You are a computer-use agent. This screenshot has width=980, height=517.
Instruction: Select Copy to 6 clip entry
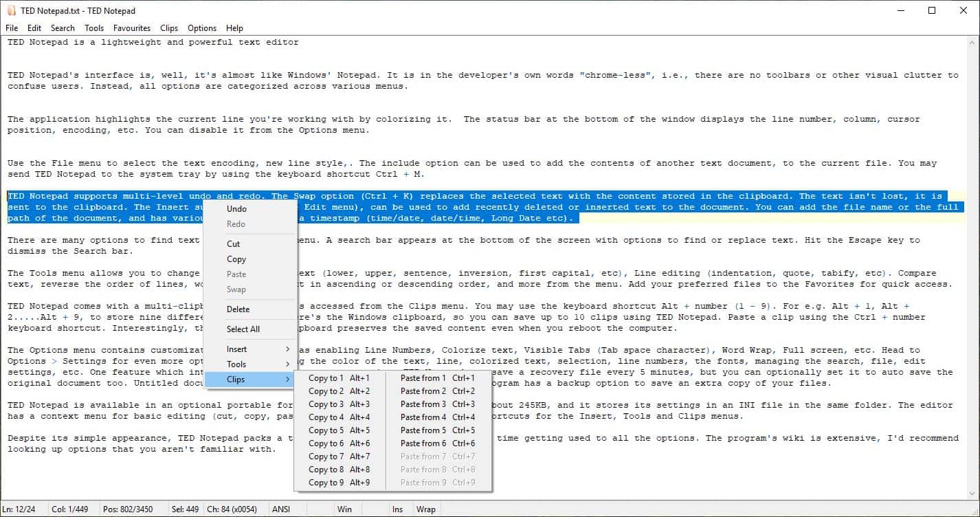click(340, 443)
